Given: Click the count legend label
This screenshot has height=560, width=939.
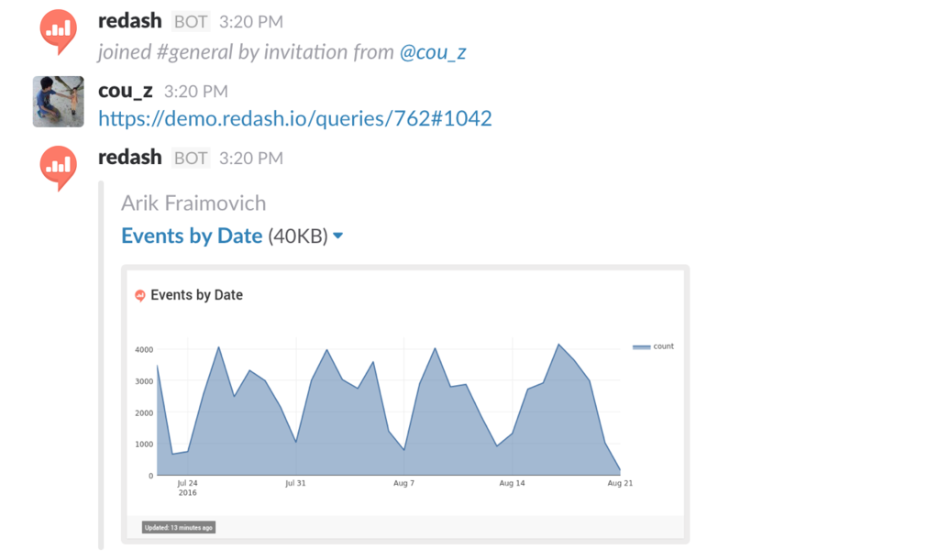Looking at the screenshot, I should [664, 346].
